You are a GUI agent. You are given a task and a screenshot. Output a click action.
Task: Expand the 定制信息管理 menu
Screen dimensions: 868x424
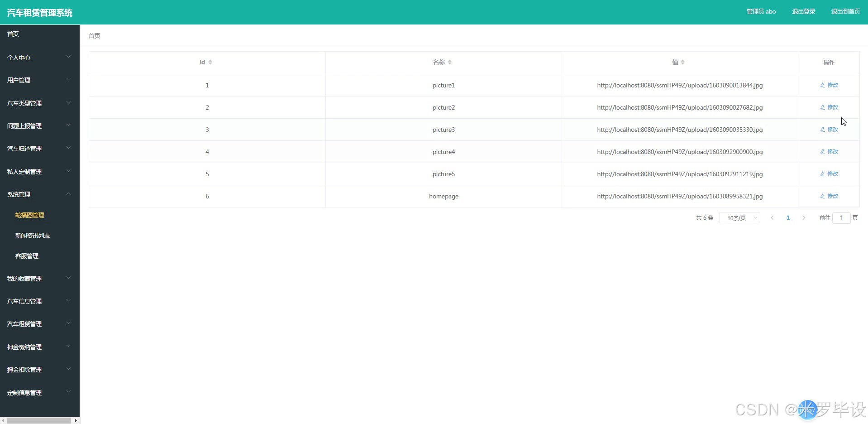pos(40,393)
